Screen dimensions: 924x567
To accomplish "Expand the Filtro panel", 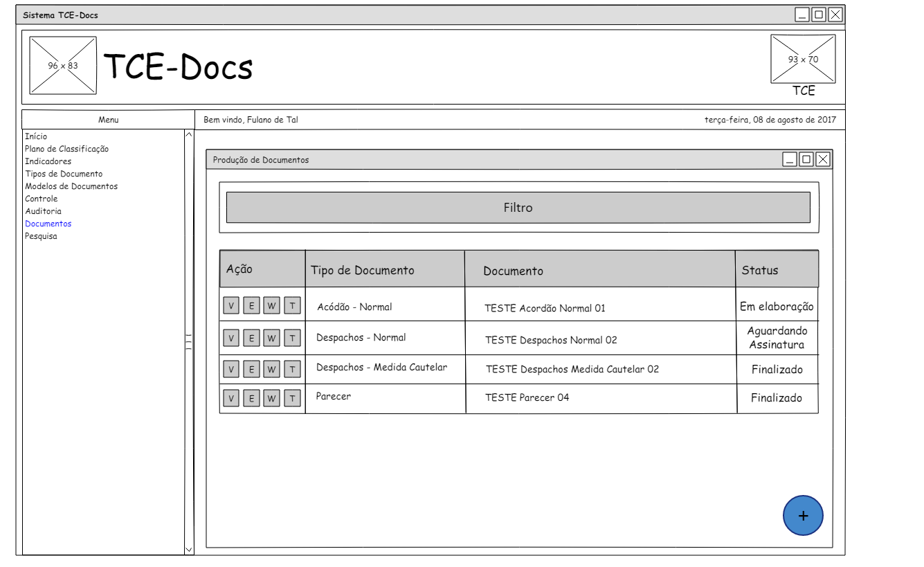I will point(518,208).
